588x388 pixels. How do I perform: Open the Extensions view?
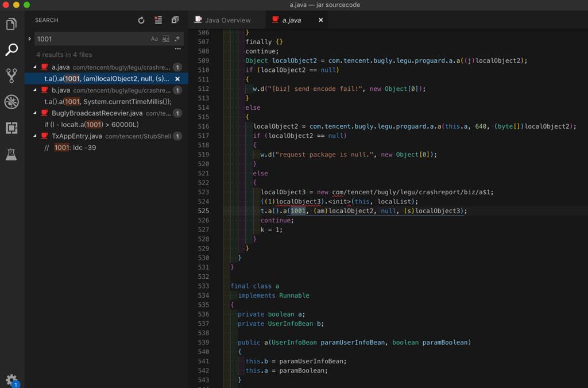click(x=11, y=128)
